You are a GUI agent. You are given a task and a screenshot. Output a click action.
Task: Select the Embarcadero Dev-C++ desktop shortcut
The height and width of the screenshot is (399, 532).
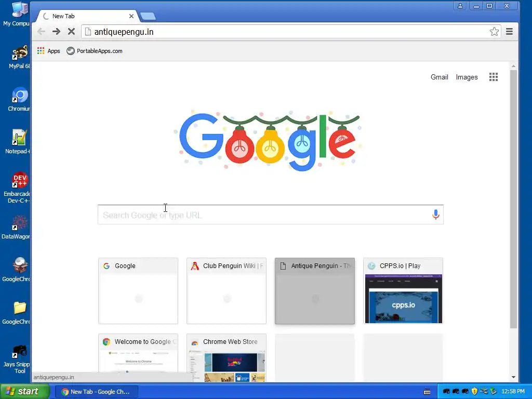tap(17, 188)
